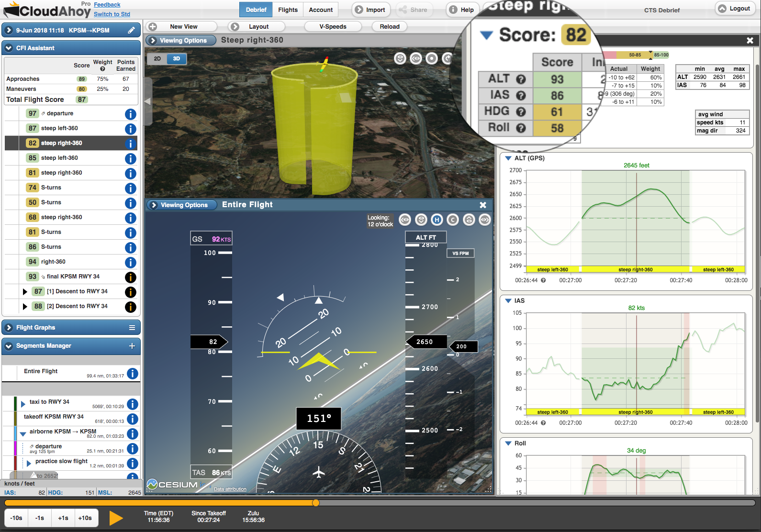Click the IAS score help question mark
761x532 pixels.
(x=521, y=96)
